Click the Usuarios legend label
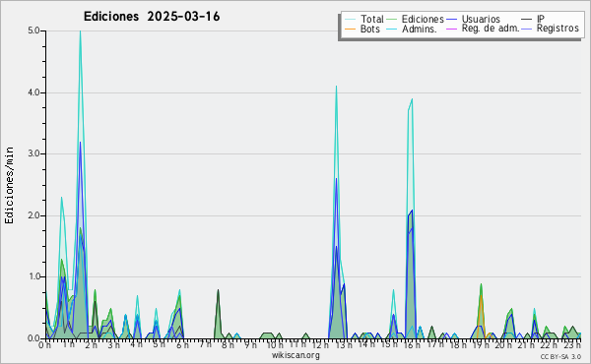This screenshot has height=364, width=591. pos(481,19)
